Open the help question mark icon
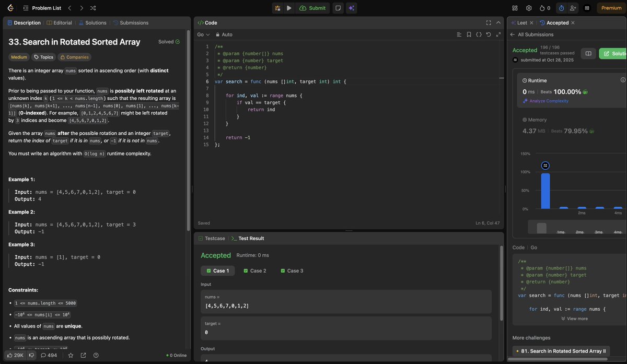 pyautogui.click(x=96, y=355)
